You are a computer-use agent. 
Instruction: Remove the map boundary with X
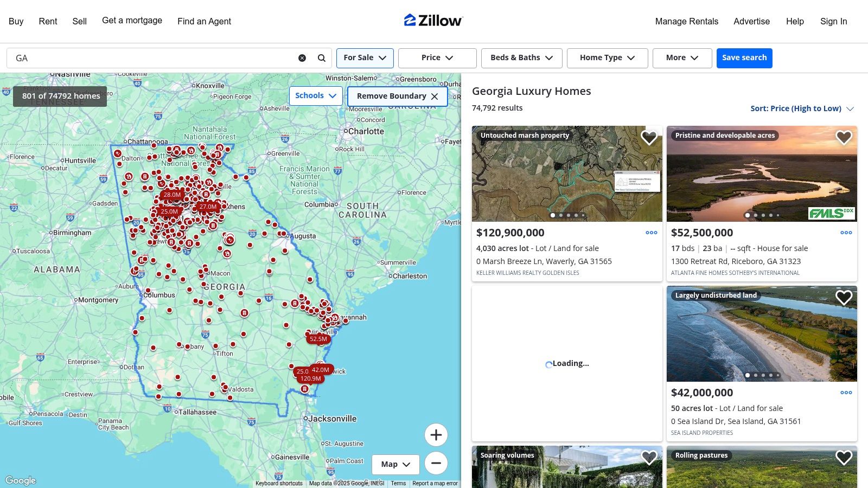(x=435, y=97)
